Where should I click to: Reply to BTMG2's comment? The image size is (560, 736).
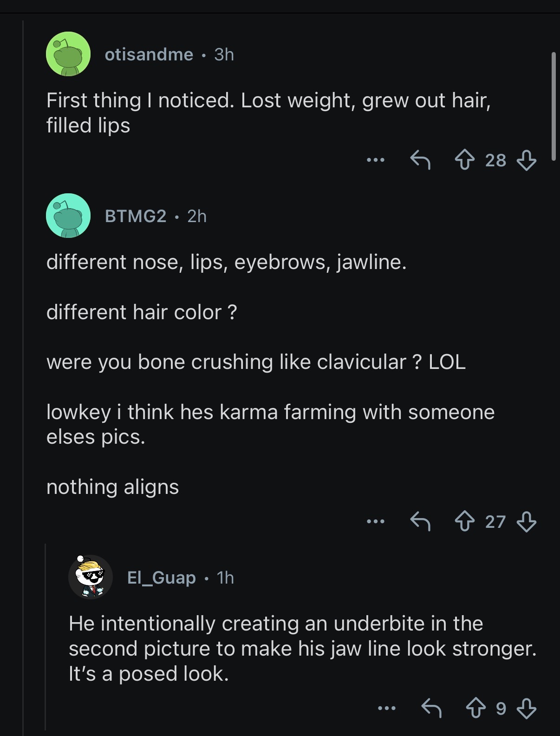[x=421, y=521]
